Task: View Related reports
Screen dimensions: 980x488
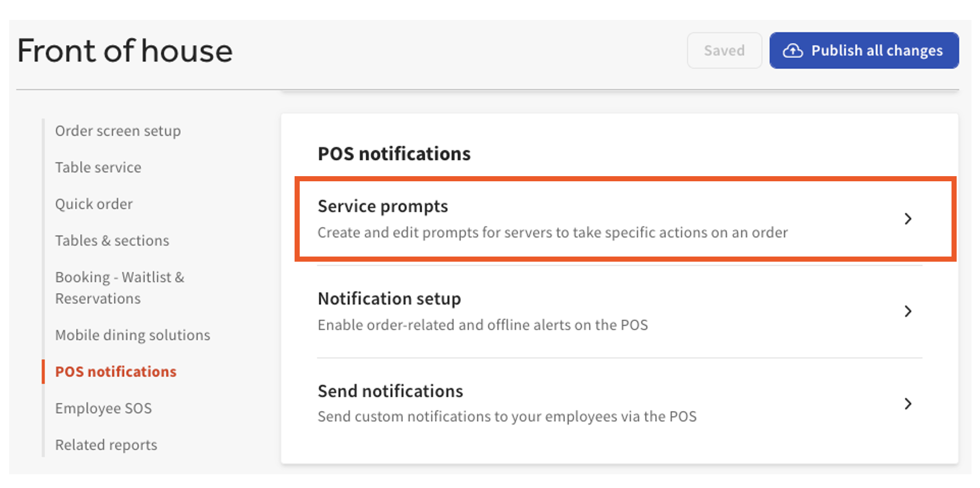Action: [106, 444]
